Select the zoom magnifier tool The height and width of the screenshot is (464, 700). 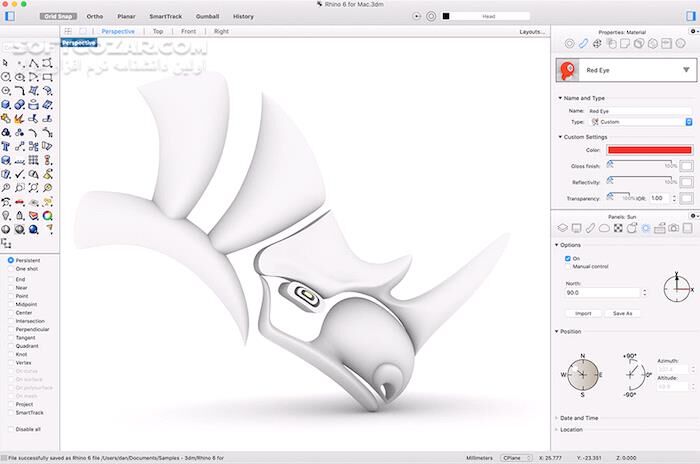click(5, 188)
